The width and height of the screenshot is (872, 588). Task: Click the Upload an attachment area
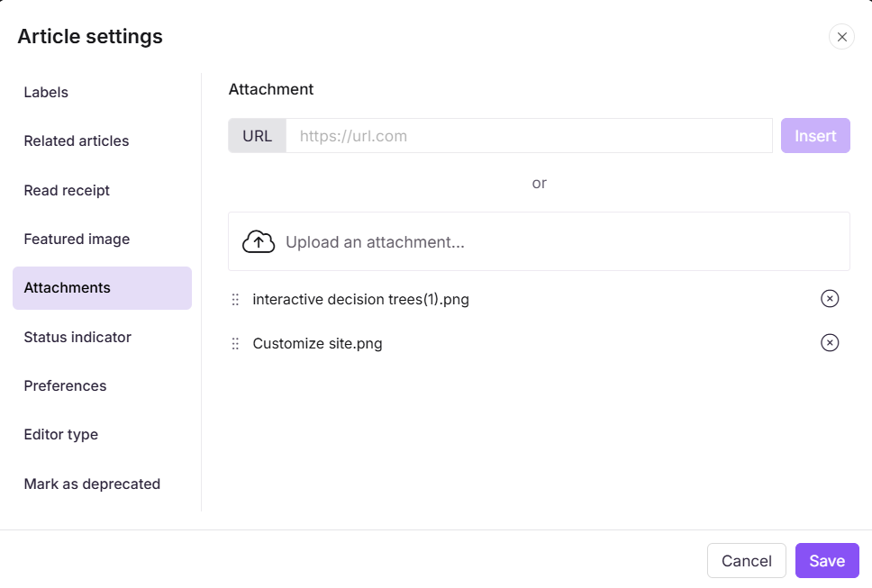pos(539,241)
